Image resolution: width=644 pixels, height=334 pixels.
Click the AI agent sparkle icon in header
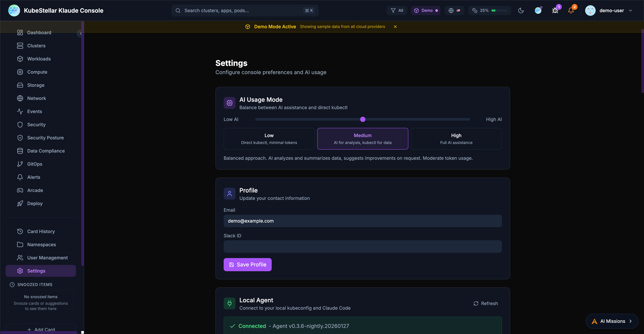tap(538, 11)
